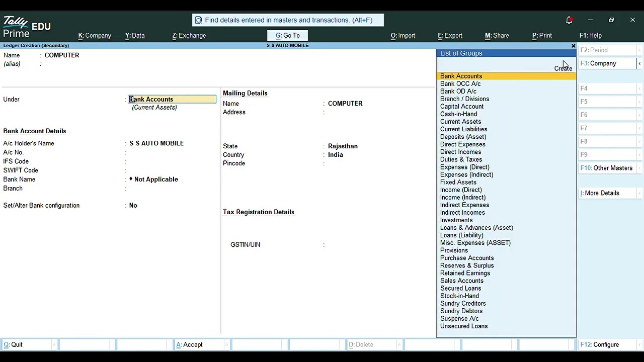Click Create in List of Groups

tap(563, 68)
